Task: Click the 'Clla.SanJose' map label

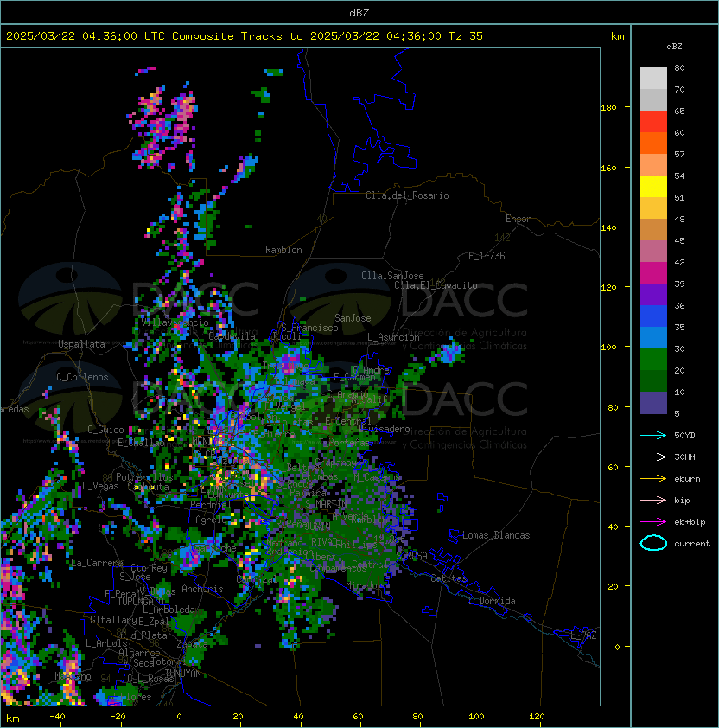Action: point(392,276)
